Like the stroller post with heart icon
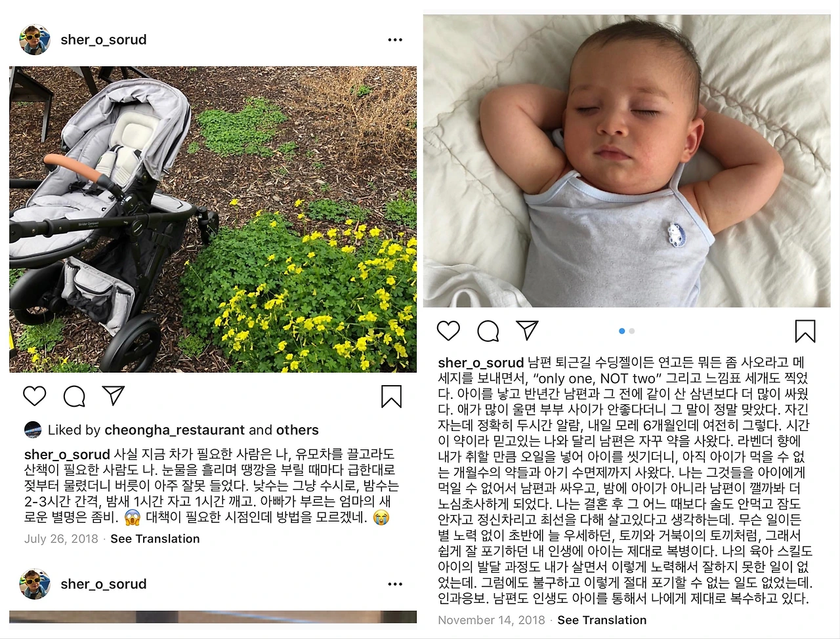840x639 pixels. pyautogui.click(x=35, y=396)
